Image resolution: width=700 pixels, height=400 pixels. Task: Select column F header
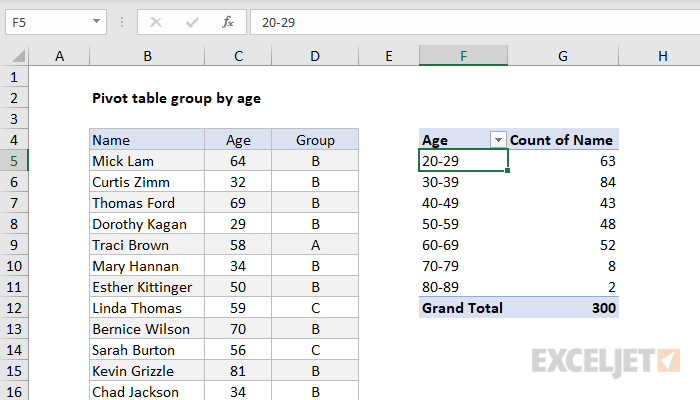(x=463, y=56)
